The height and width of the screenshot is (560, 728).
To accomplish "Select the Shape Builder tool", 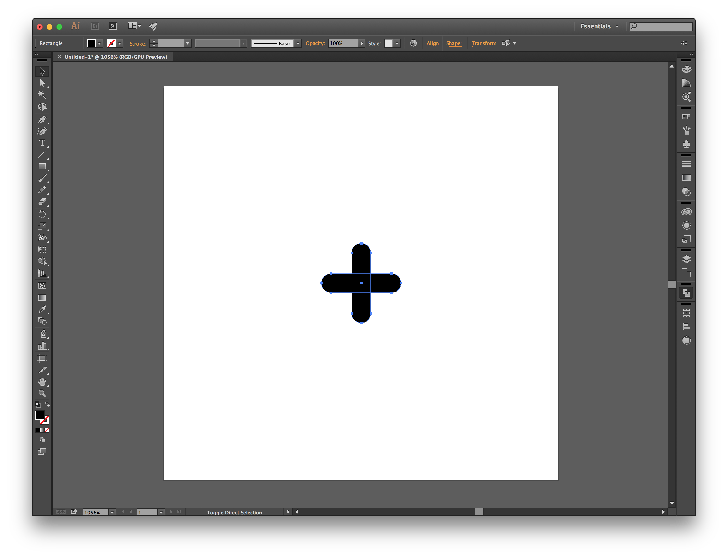I will pos(42,261).
